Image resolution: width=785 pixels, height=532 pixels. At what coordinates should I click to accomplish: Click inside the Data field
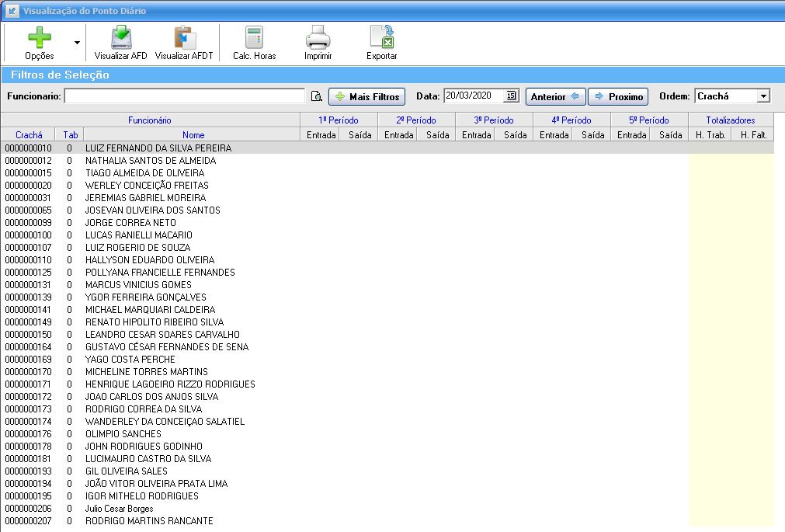click(473, 96)
